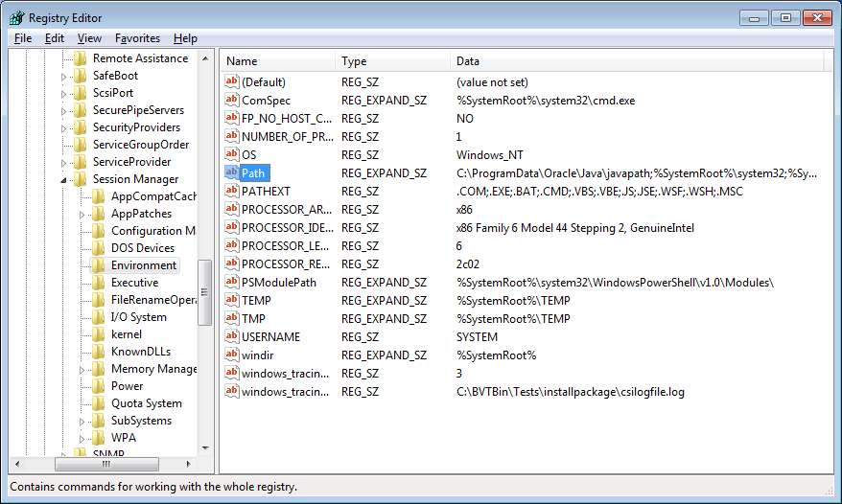Click the string icon of (Default) value
Screen dimensions: 842x504
tap(231, 81)
